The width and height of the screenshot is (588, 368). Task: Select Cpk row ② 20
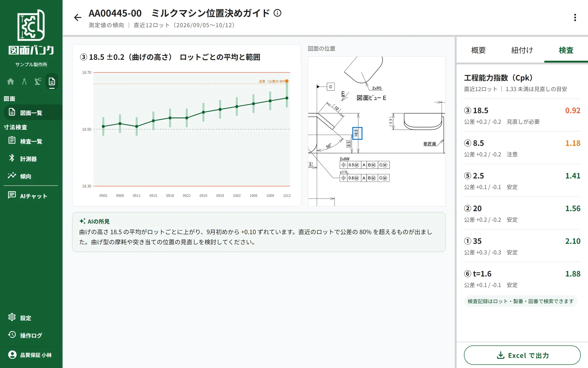pyautogui.click(x=522, y=213)
